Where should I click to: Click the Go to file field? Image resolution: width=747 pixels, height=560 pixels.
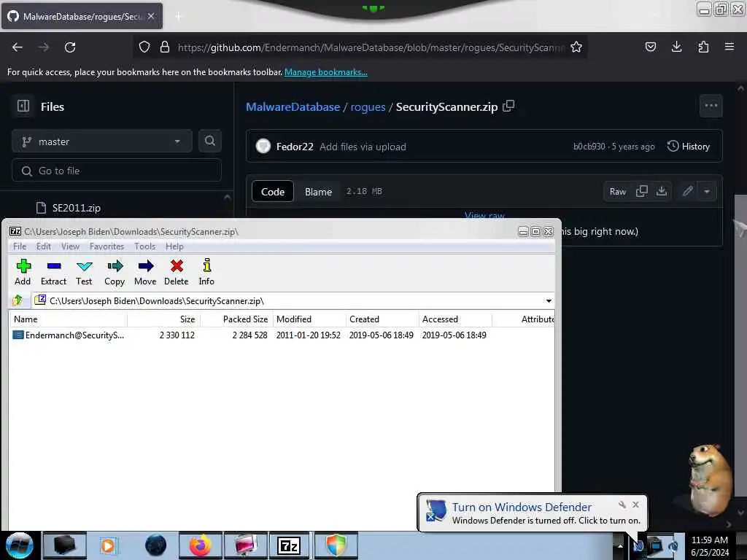[117, 171]
